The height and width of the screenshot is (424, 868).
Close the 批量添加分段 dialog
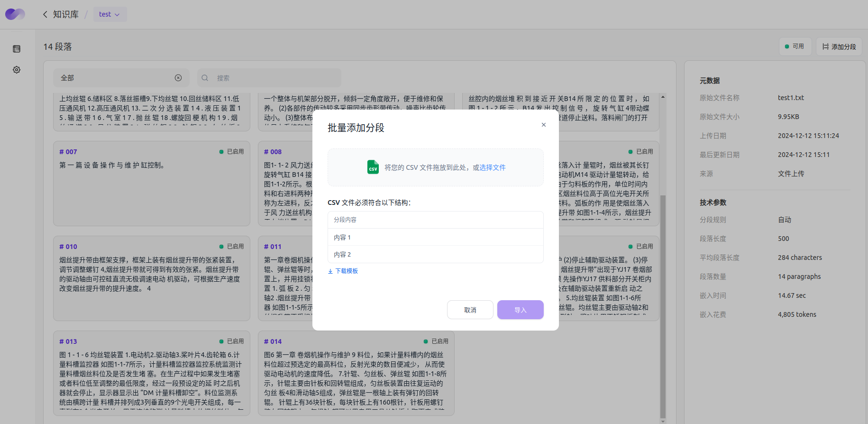point(544,125)
